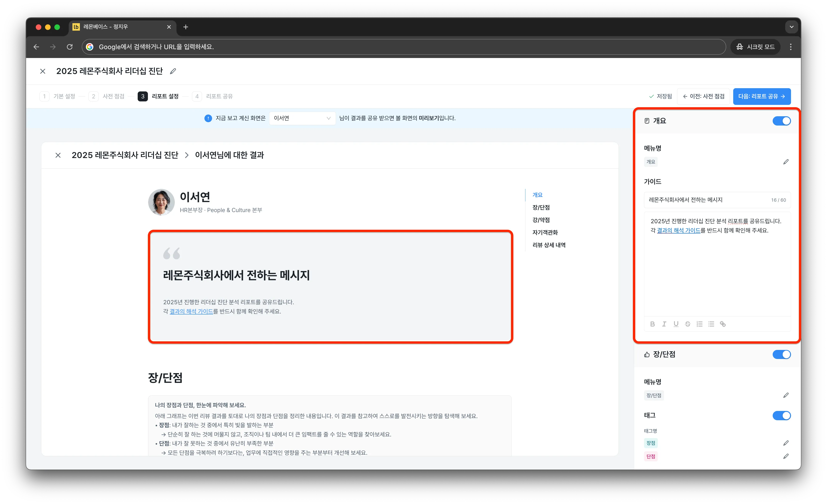
Task: Click the 장/단점 menu name tag
Action: pyautogui.click(x=654, y=395)
